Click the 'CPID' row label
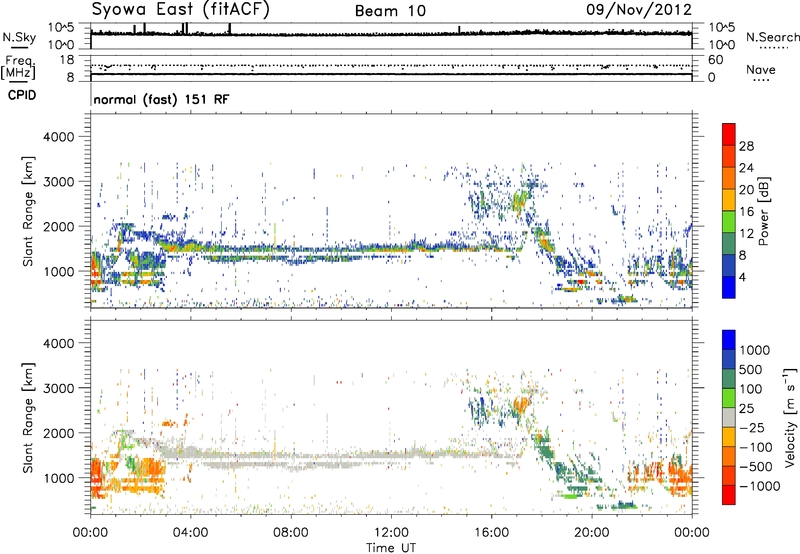The width and height of the screenshot is (800, 554). pyautogui.click(x=22, y=95)
